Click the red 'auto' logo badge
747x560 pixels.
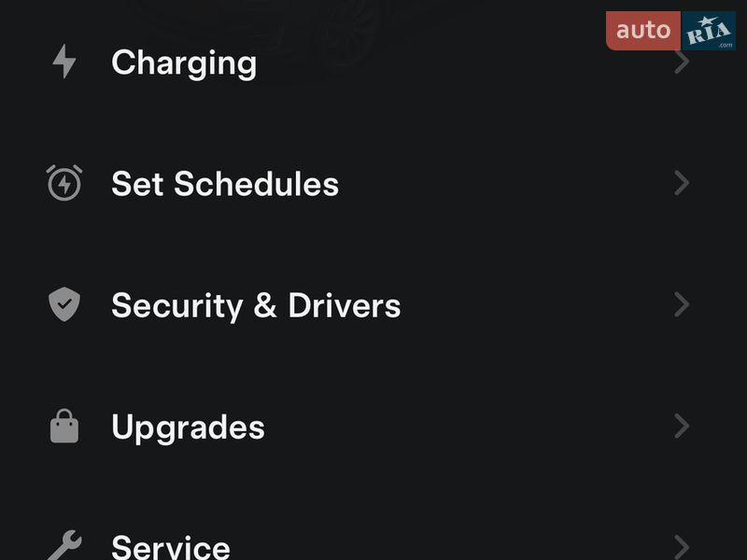[643, 31]
